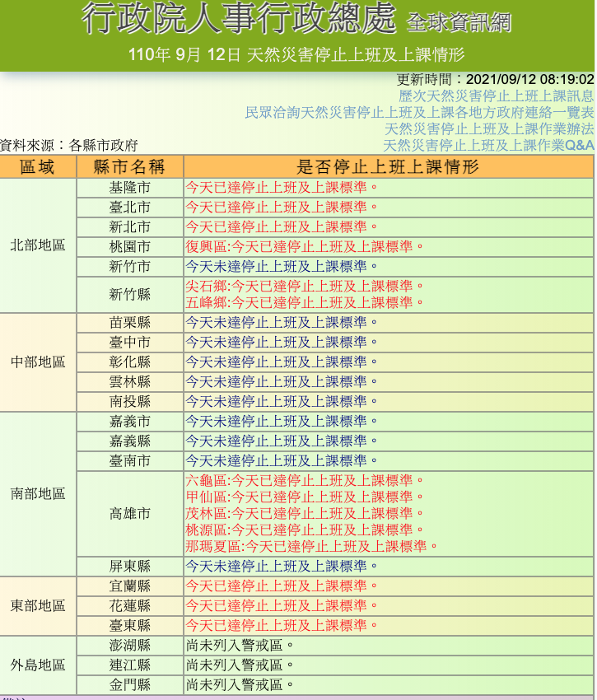Open the 各地方政府連絡一覽表 link
Screen dimensions: 597x700
tap(419, 112)
